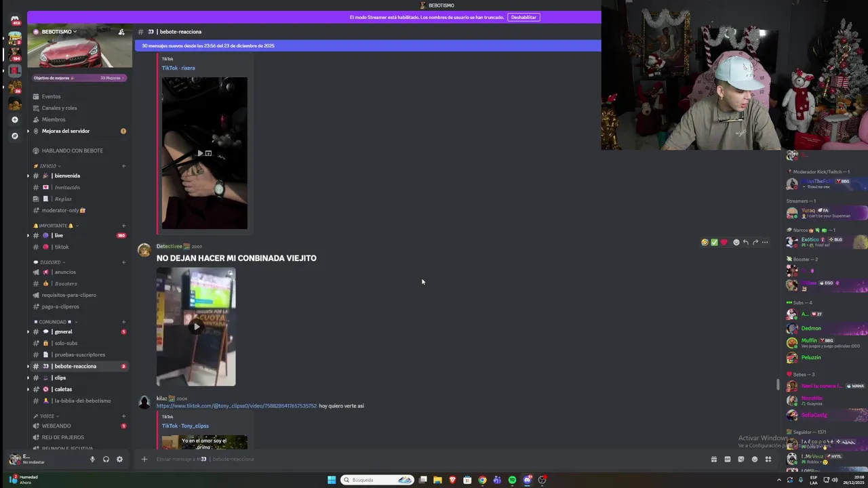
Task: Click the attach file plus button
Action: coord(144,459)
